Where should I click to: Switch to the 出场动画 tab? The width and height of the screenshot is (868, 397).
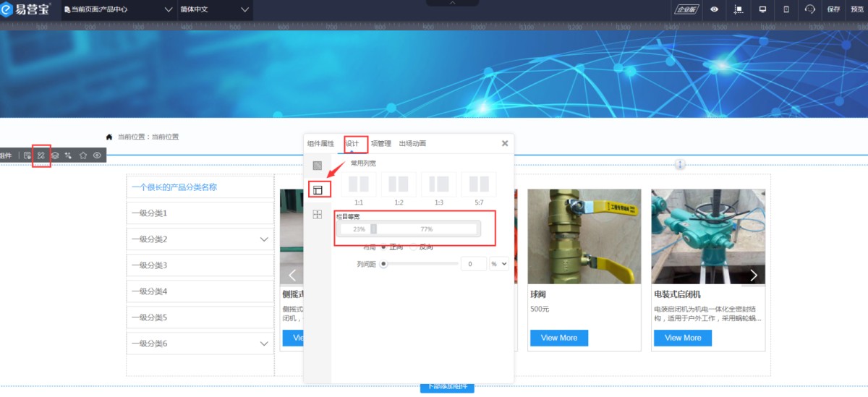[412, 144]
